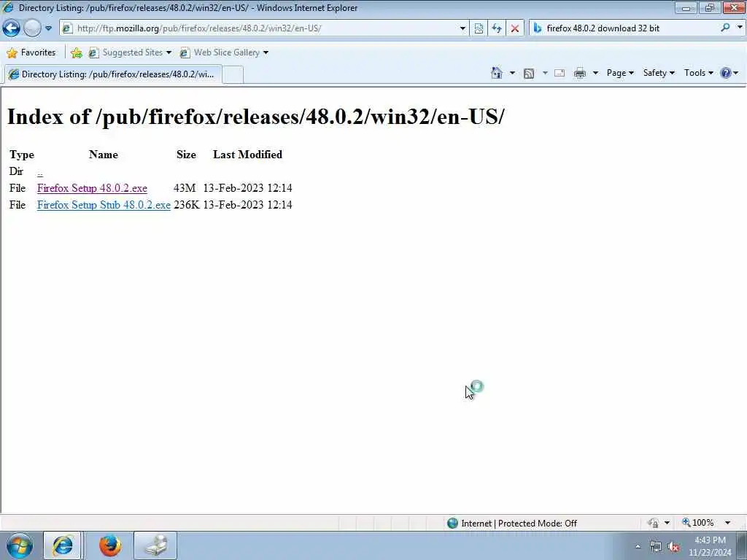This screenshot has width=747, height=560.
Task: Click the 43M size cell
Action: tap(185, 188)
